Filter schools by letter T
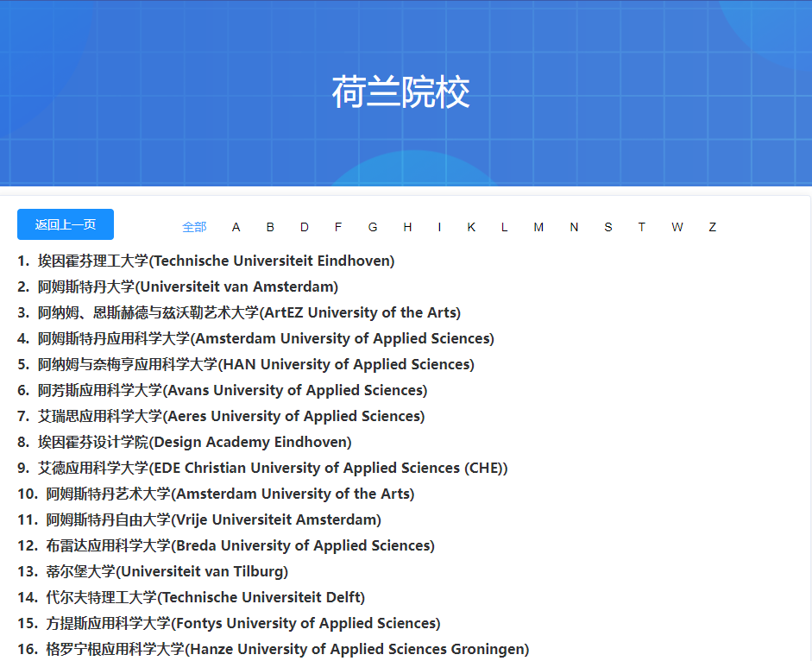The image size is (812, 661). click(642, 227)
